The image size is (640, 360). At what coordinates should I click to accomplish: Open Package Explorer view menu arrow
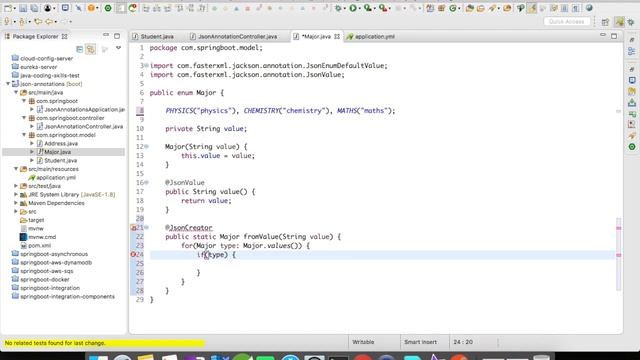[x=118, y=48]
